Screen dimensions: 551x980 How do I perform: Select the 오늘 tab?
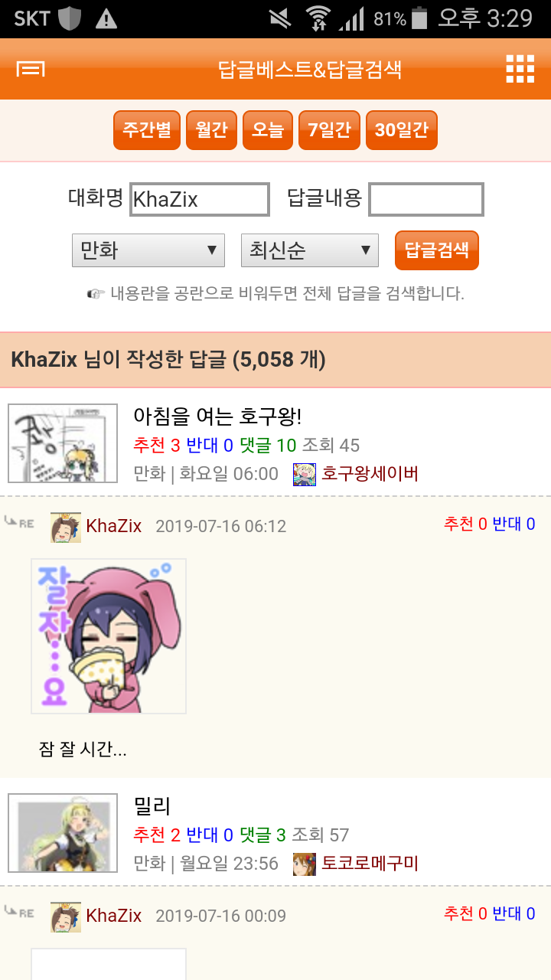pos(268,130)
